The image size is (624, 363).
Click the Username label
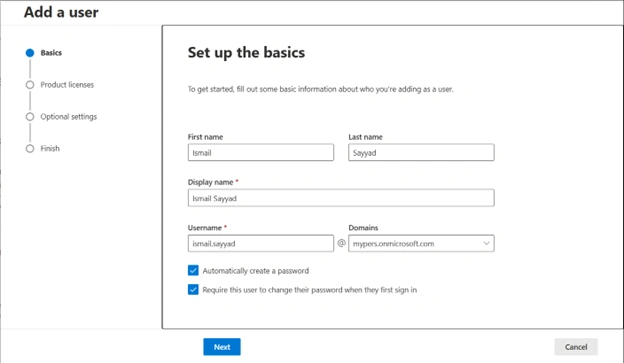click(205, 228)
